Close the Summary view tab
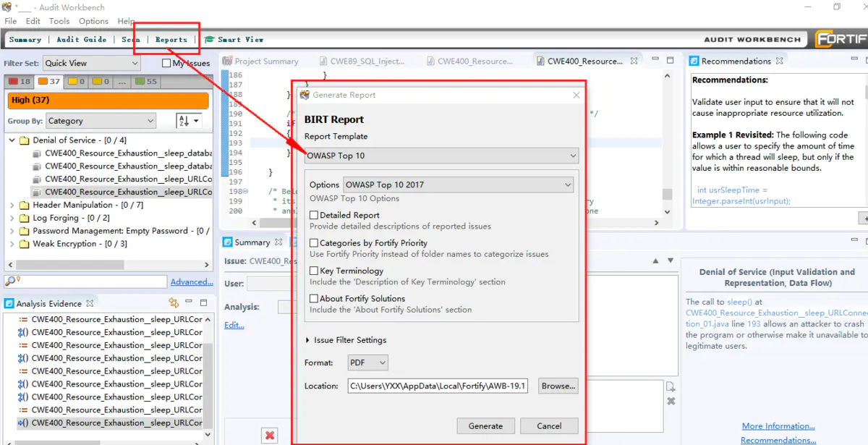The height and width of the screenshot is (445, 868). pyautogui.click(x=278, y=242)
